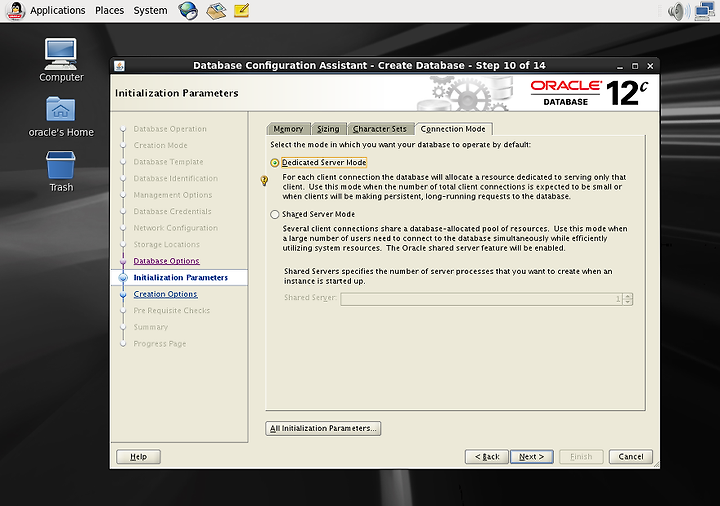This screenshot has width=720, height=506.
Task: Open the Computer desktop icon
Action: pyautogui.click(x=61, y=60)
